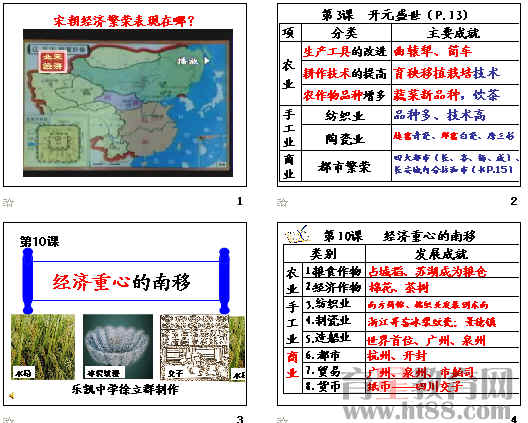The height and width of the screenshot is (423, 528).
Task: Select the Song dynasty map image in slide 1
Action: click(x=128, y=103)
